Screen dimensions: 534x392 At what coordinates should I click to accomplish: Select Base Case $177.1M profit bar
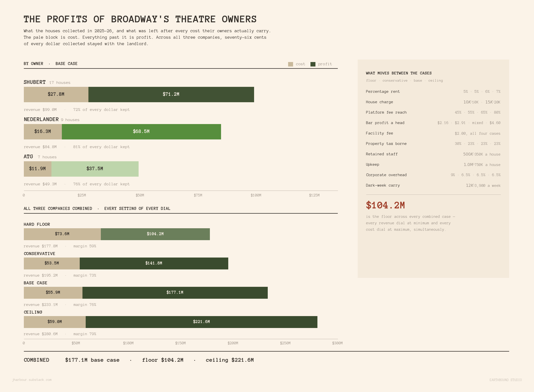click(x=175, y=293)
